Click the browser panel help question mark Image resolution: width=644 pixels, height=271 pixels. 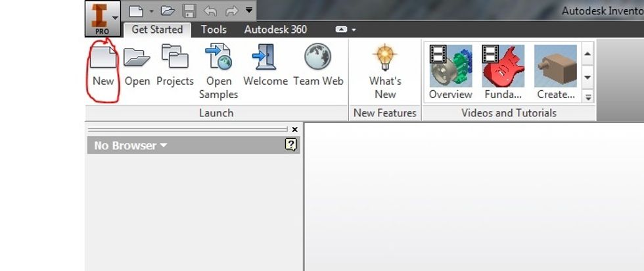tap(291, 145)
